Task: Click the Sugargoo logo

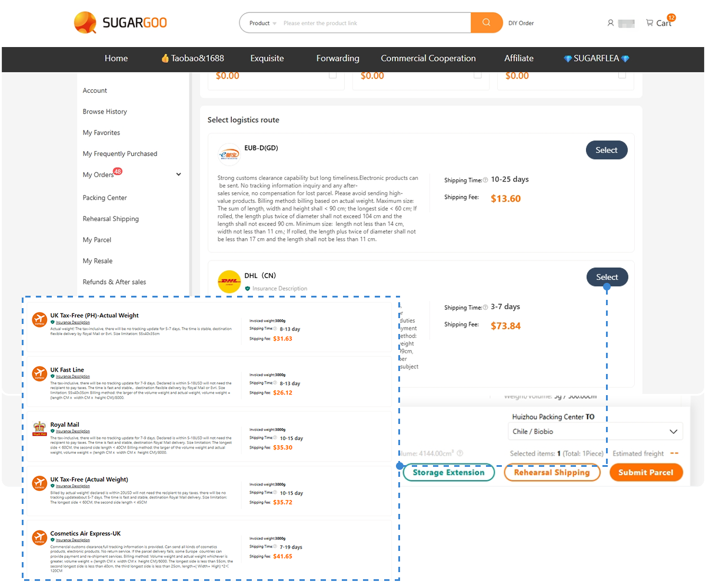Action: (120, 22)
